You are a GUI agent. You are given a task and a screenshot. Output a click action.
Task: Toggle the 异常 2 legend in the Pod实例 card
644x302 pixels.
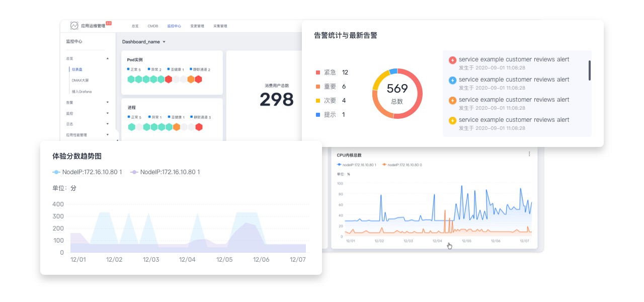coord(154,69)
